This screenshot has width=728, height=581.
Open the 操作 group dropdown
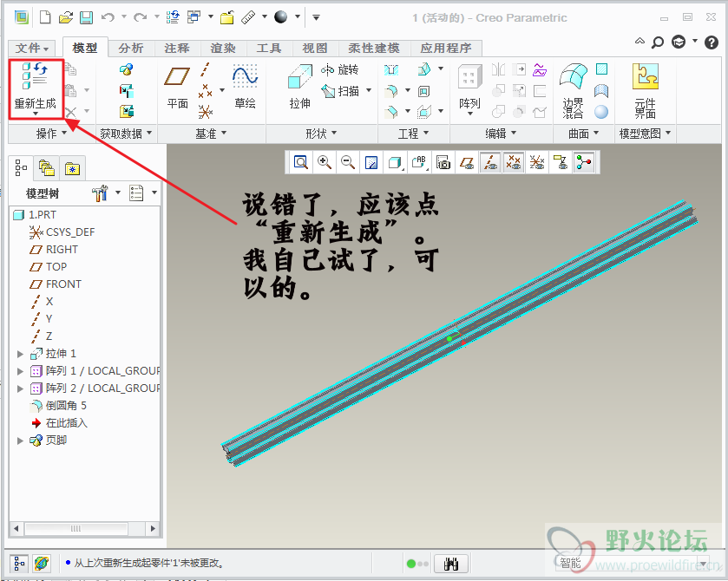(51, 134)
